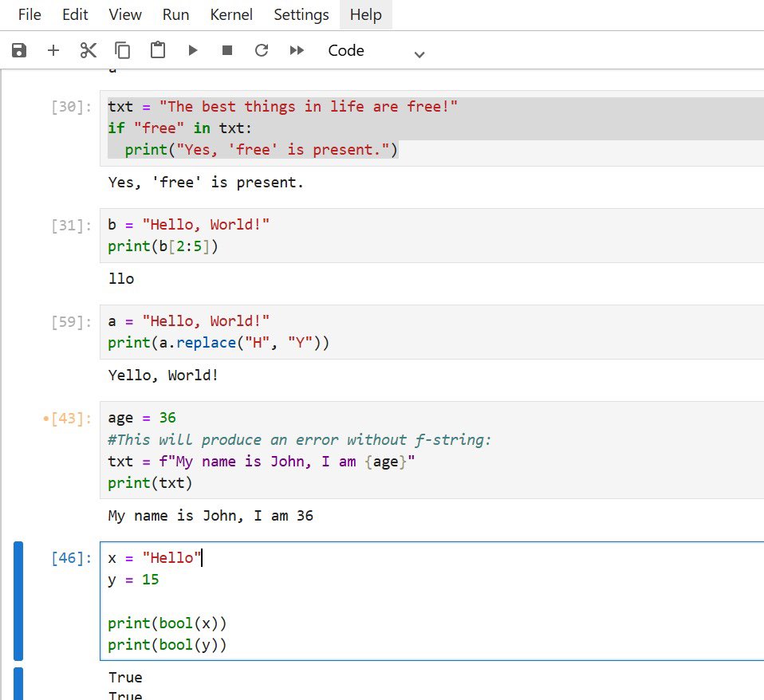Viewport: 764px width, 700px height.
Task: Restart kernel and run all cells
Action: 296,49
